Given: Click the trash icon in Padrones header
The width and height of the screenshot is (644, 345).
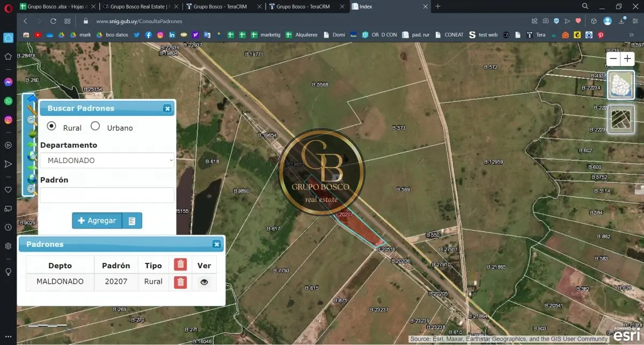Looking at the screenshot, I should pos(180,265).
